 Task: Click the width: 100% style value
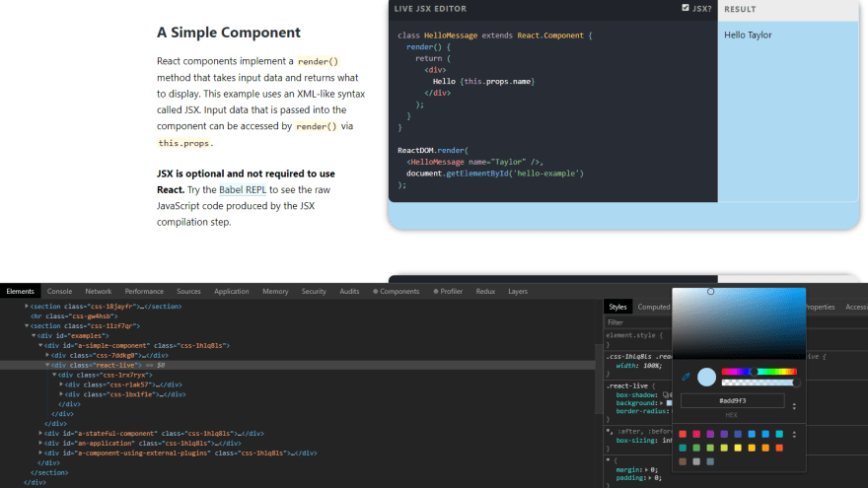coord(650,366)
